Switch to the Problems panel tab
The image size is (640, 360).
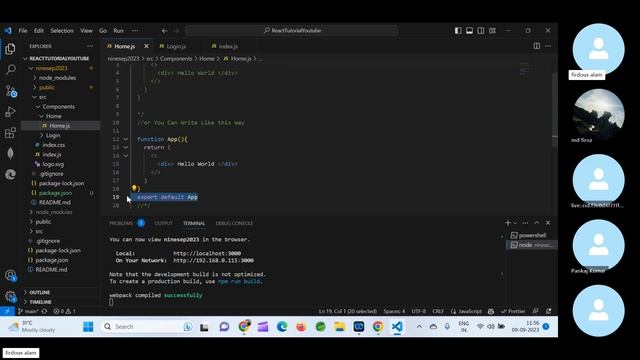coord(121,223)
